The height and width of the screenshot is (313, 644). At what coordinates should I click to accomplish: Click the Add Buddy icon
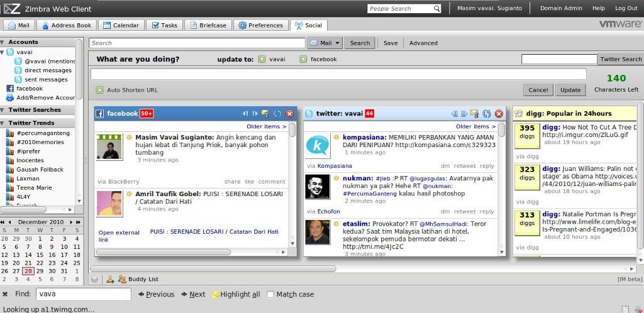tap(111, 279)
